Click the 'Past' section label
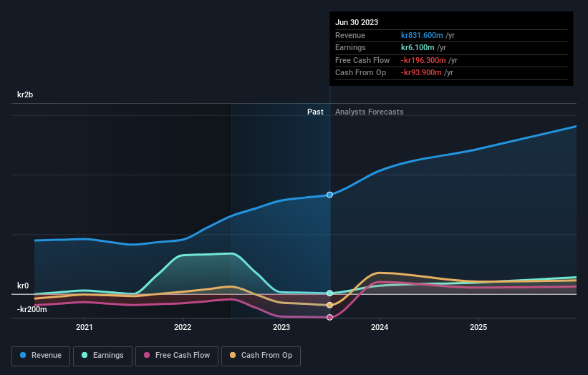Image resolution: width=588 pixels, height=375 pixels. [x=315, y=112]
